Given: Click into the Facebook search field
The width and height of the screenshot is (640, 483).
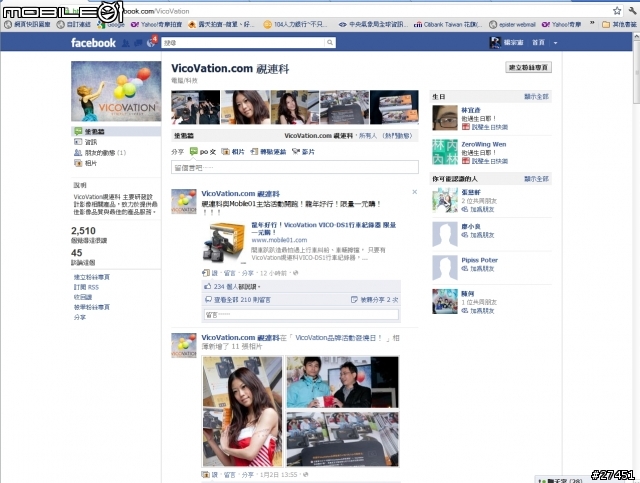Looking at the screenshot, I should (x=243, y=42).
